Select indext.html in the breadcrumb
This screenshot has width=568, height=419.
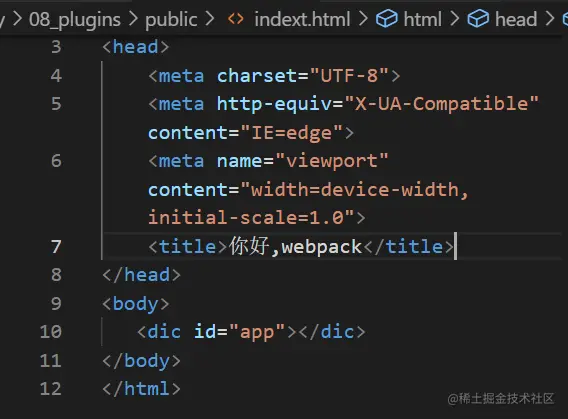tap(302, 19)
